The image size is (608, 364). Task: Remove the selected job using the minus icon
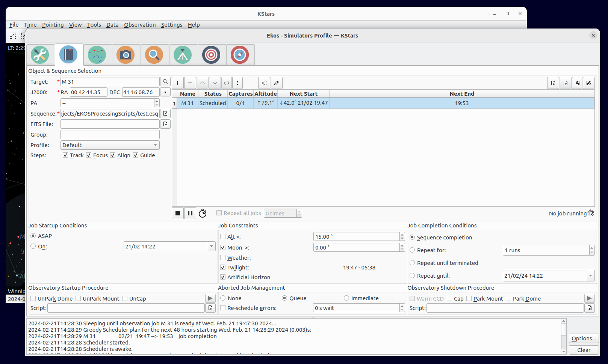[190, 83]
